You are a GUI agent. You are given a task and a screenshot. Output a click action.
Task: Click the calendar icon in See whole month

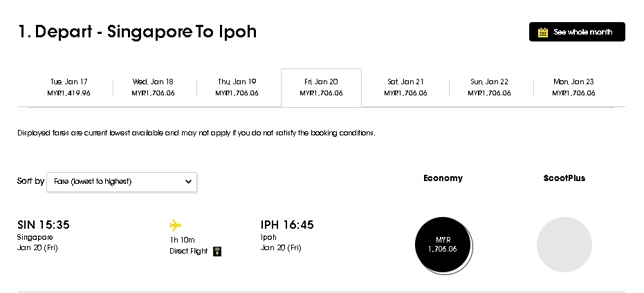[543, 32]
